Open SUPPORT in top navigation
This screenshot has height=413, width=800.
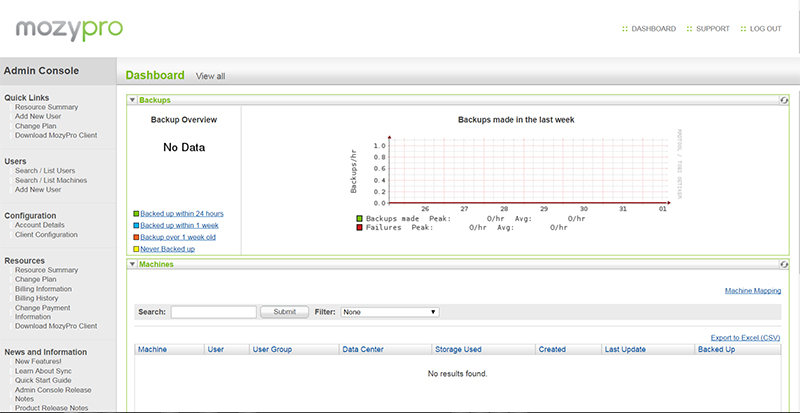pos(713,29)
